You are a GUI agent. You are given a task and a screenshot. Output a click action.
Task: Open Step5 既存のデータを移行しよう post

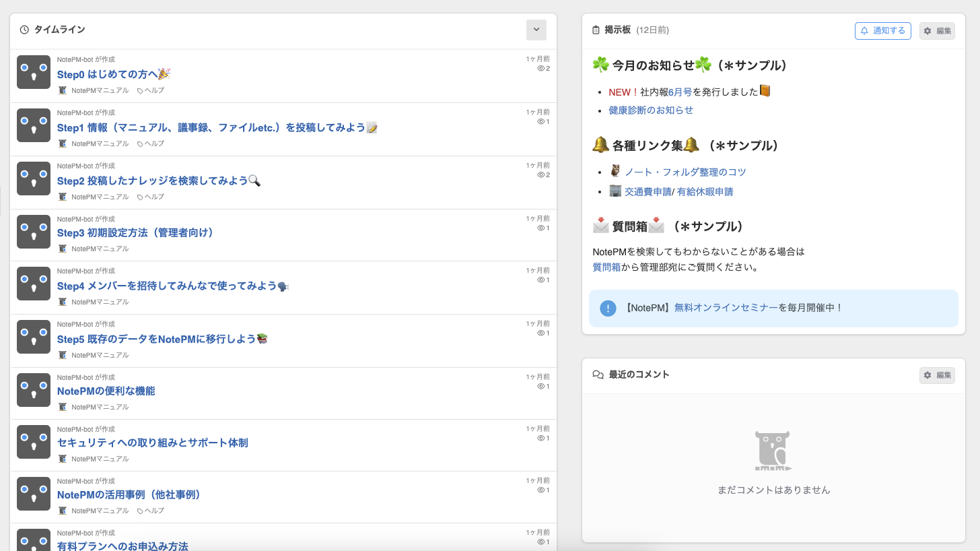tap(163, 339)
